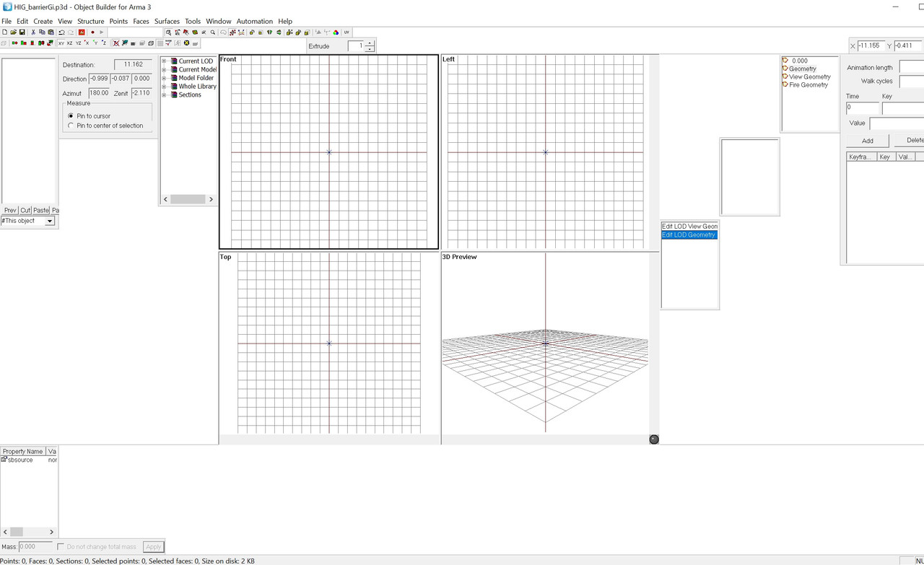924x565 pixels.
Task: Click the UV editor icon
Action: 346,32
